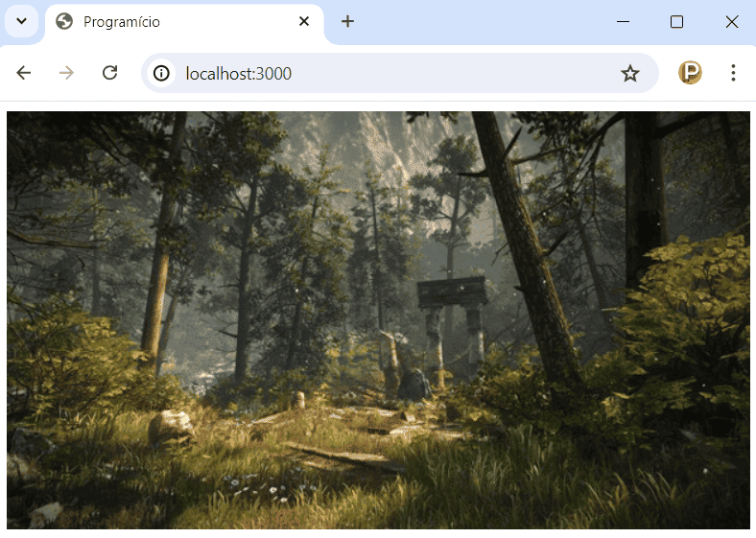Click the localhost:3000 address bar
Image resolution: width=756 pixels, height=538 pixels.
click(400, 73)
